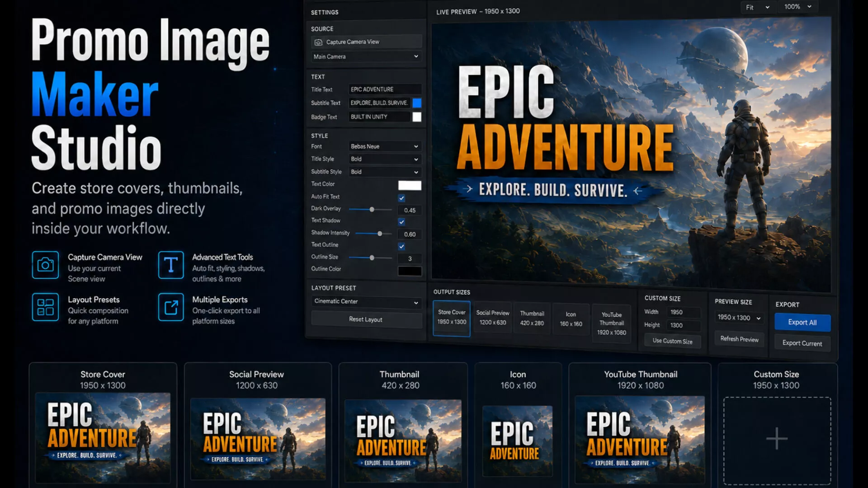
Task: Click the Export Current button
Action: (802, 343)
